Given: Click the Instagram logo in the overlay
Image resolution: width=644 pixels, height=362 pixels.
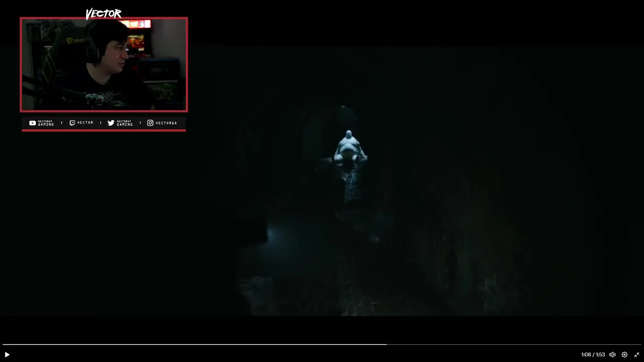Looking at the screenshot, I should click(x=150, y=123).
